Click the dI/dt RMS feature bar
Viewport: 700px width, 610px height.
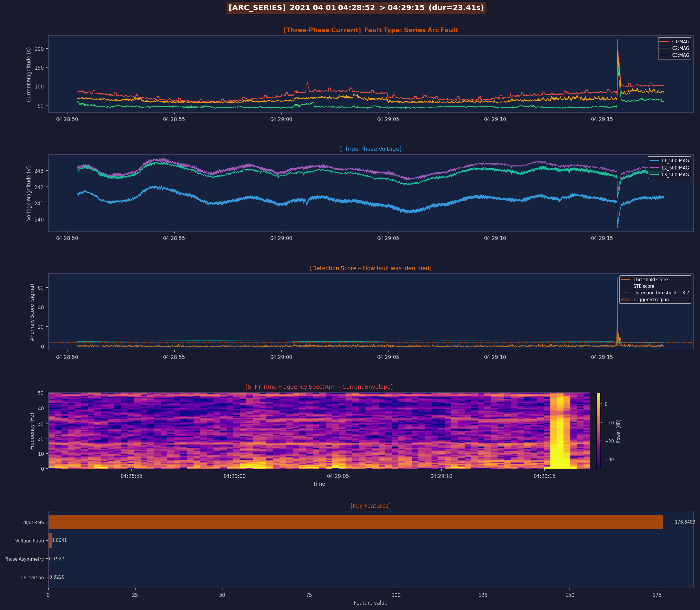(x=355, y=522)
